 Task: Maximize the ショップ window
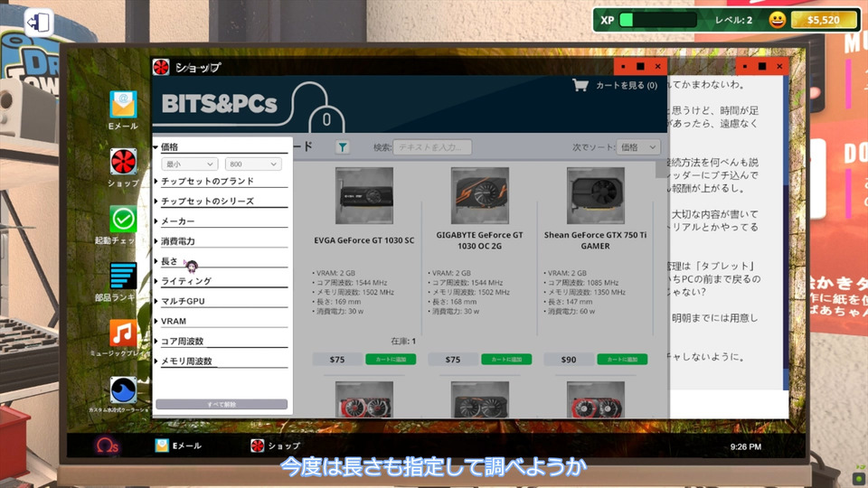coord(640,66)
